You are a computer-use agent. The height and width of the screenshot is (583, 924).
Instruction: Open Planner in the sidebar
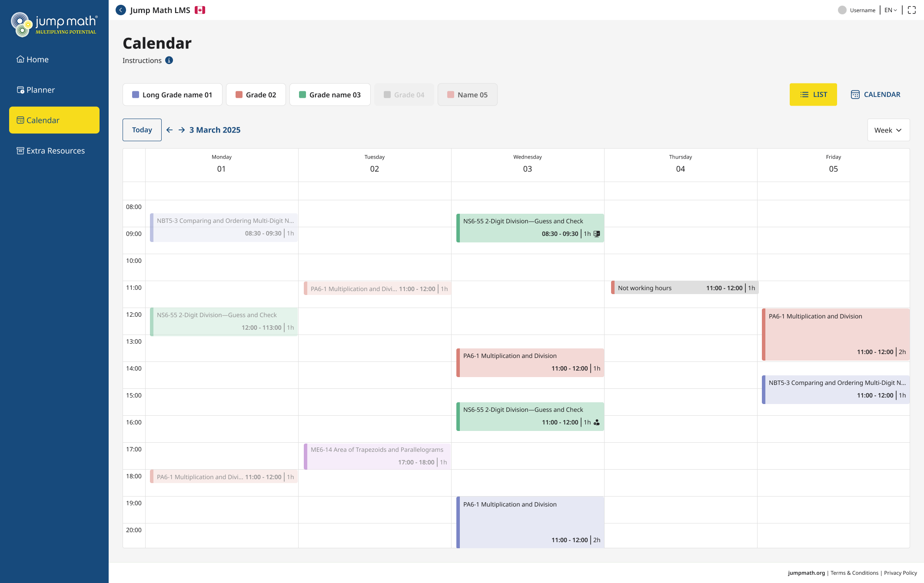(40, 90)
